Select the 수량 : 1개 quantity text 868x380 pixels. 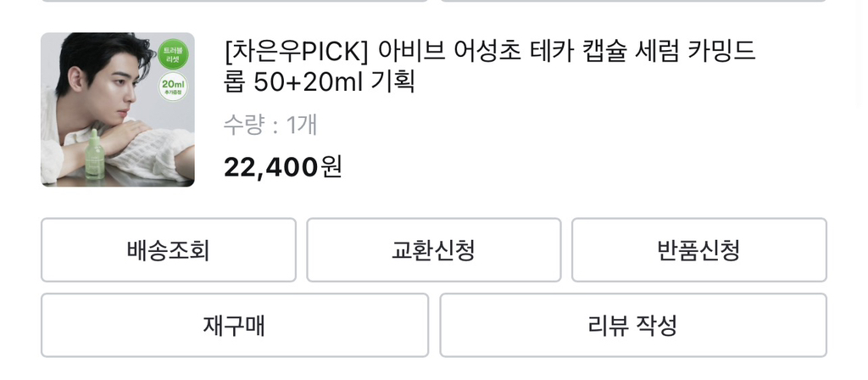pyautogui.click(x=270, y=126)
